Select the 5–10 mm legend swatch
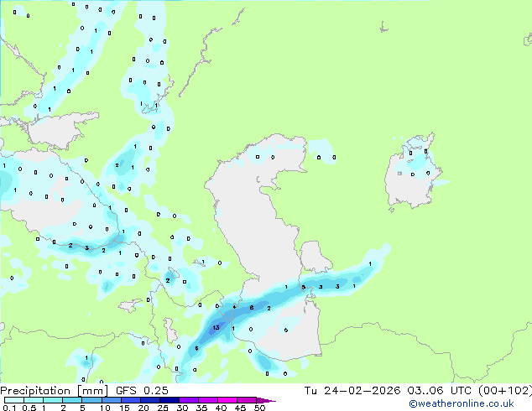 (91, 400)
